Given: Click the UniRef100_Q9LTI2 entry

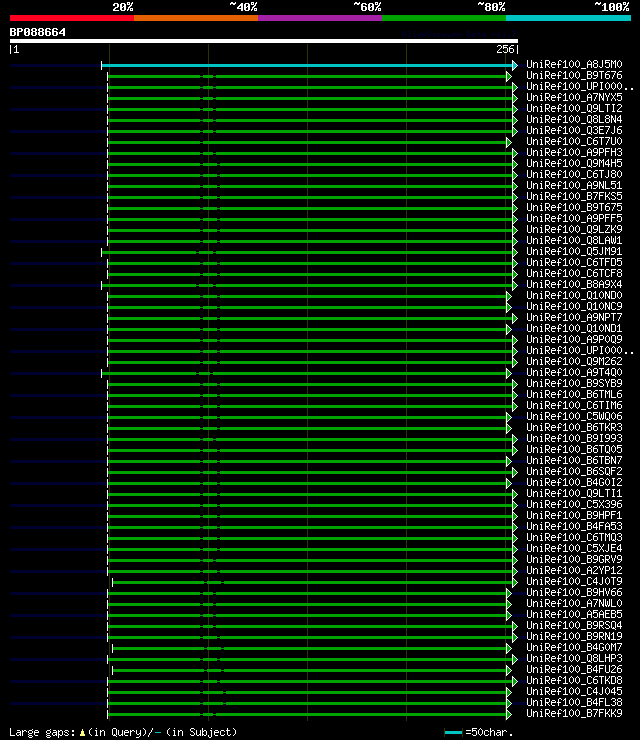Looking at the screenshot, I should pos(574,109).
